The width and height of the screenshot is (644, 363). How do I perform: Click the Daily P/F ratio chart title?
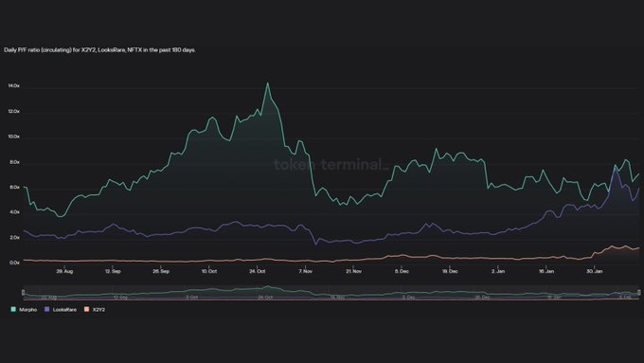click(x=99, y=50)
